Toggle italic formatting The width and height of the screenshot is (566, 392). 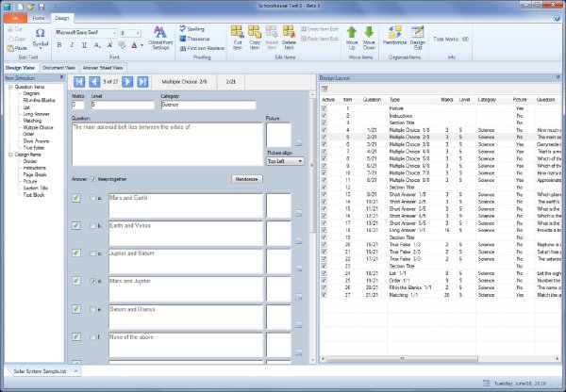(x=72, y=45)
